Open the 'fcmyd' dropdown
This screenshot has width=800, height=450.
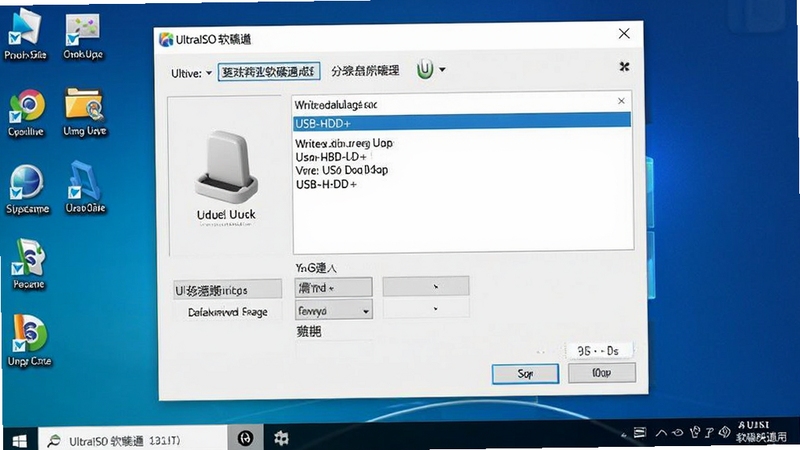coord(334,310)
